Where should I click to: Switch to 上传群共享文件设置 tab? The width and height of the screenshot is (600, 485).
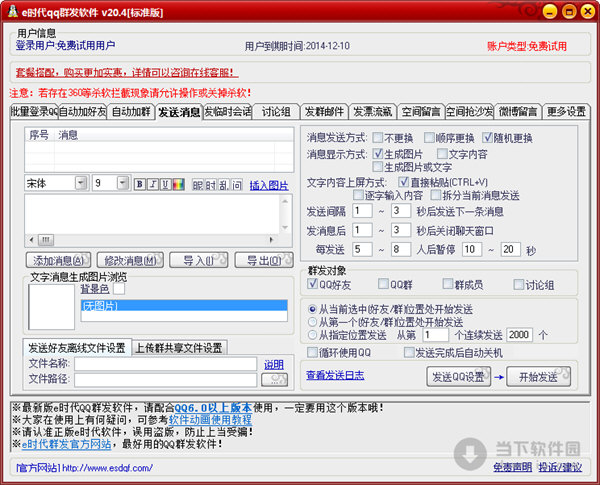coord(179,348)
